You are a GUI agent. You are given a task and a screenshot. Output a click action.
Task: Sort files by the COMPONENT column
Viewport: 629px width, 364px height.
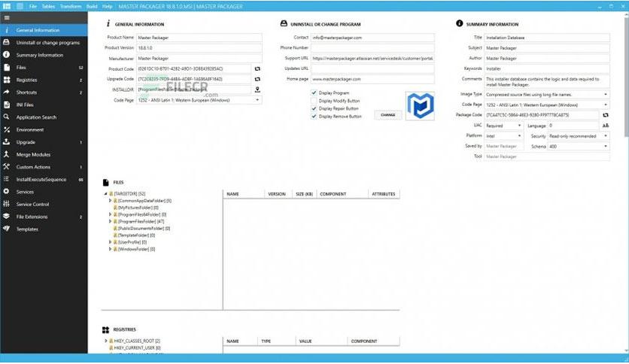[x=342, y=194]
